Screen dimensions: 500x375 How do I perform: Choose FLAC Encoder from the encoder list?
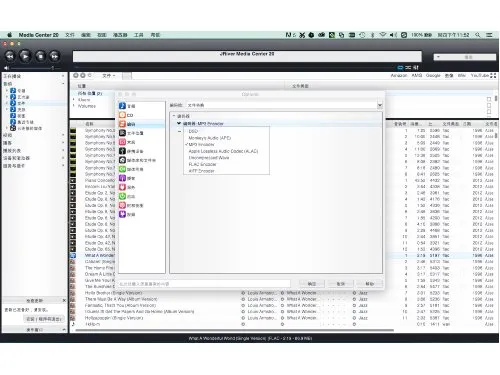pyautogui.click(x=202, y=164)
